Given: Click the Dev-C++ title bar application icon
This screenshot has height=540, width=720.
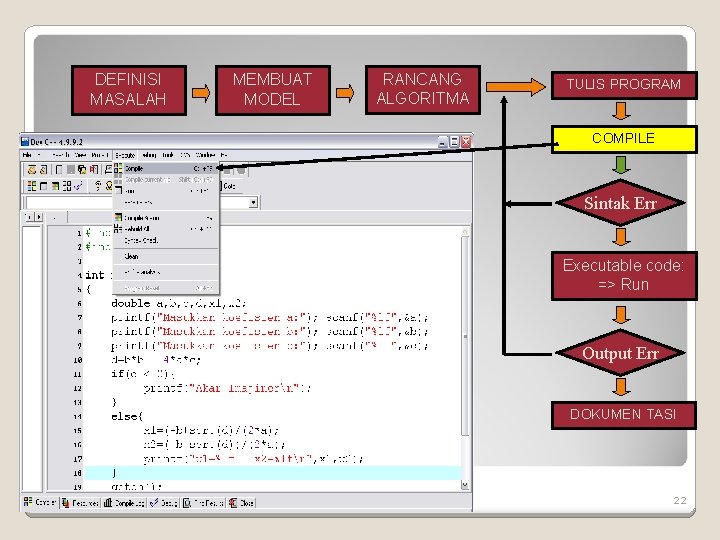Looking at the screenshot, I should [25, 141].
